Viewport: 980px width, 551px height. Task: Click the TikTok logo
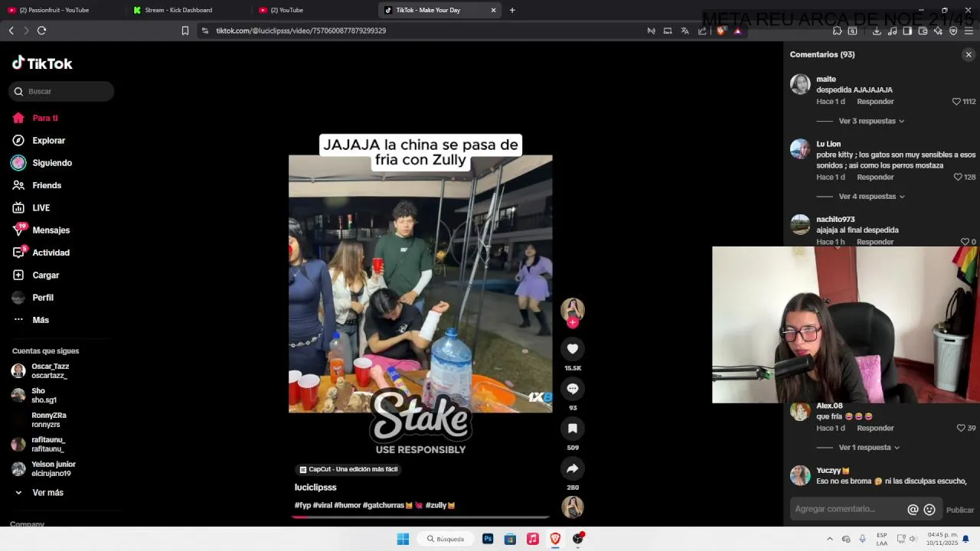click(42, 64)
